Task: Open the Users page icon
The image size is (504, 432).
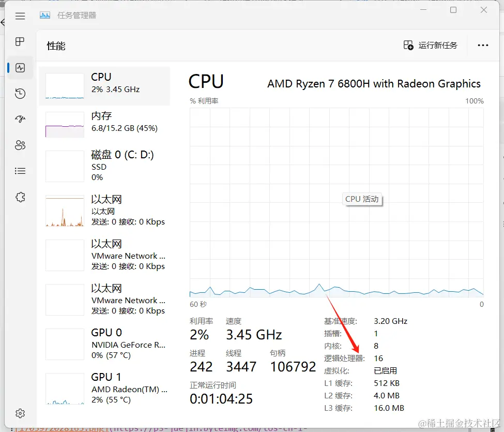Action: click(x=20, y=145)
